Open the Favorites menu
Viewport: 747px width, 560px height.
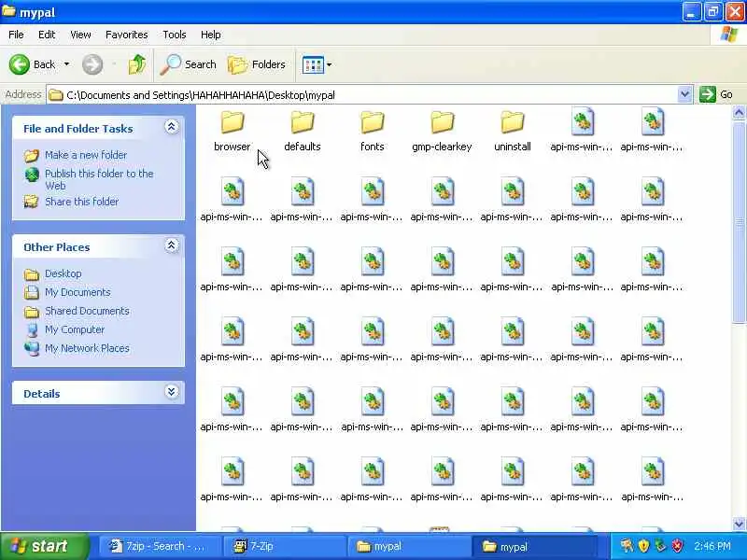127,35
